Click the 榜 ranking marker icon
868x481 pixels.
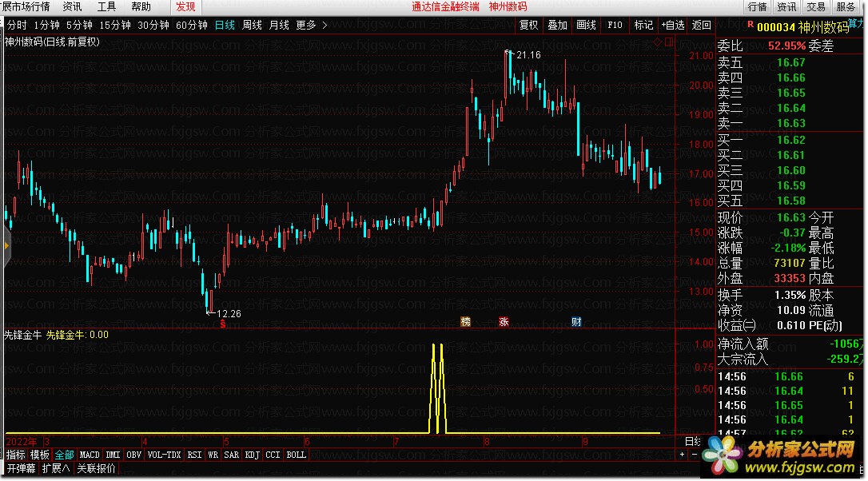click(x=465, y=321)
